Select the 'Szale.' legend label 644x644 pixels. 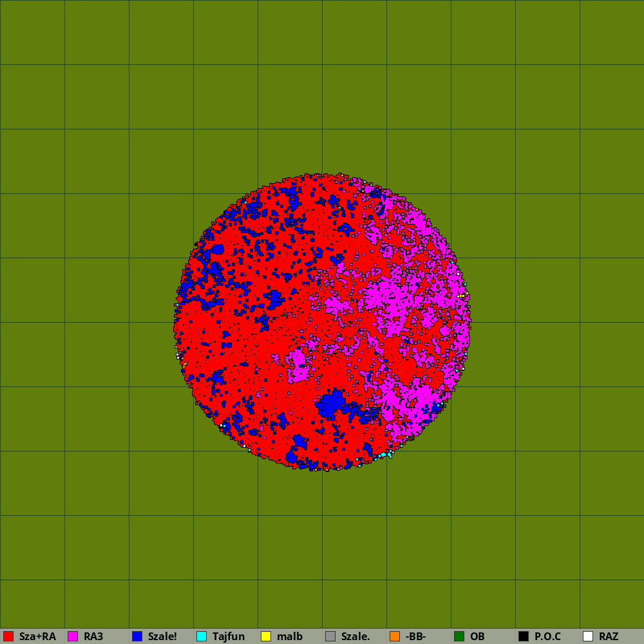pos(355,636)
